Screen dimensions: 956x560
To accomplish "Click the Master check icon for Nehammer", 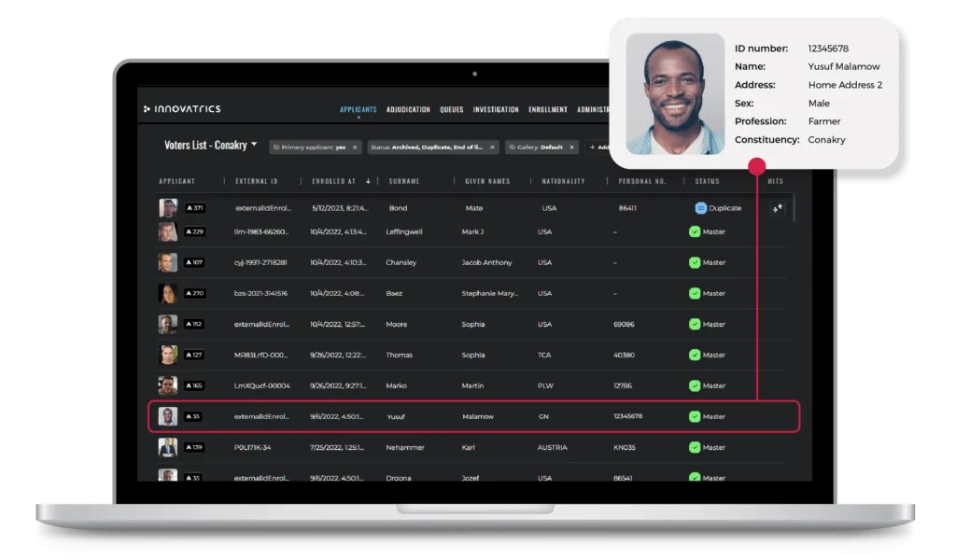I will (695, 447).
